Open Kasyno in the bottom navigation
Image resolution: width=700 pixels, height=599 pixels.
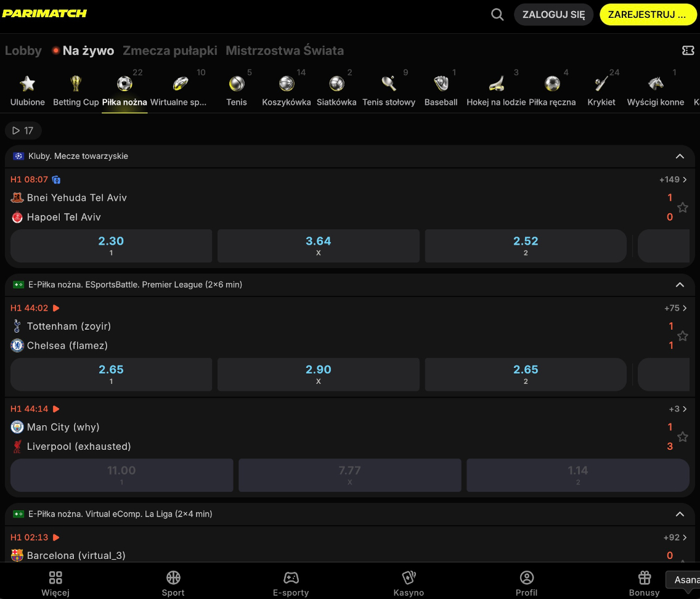pos(409,584)
